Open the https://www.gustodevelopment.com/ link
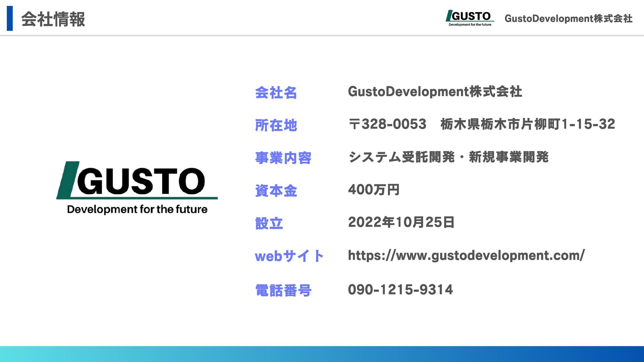Viewport: 644px width, 362px height. 466,256
